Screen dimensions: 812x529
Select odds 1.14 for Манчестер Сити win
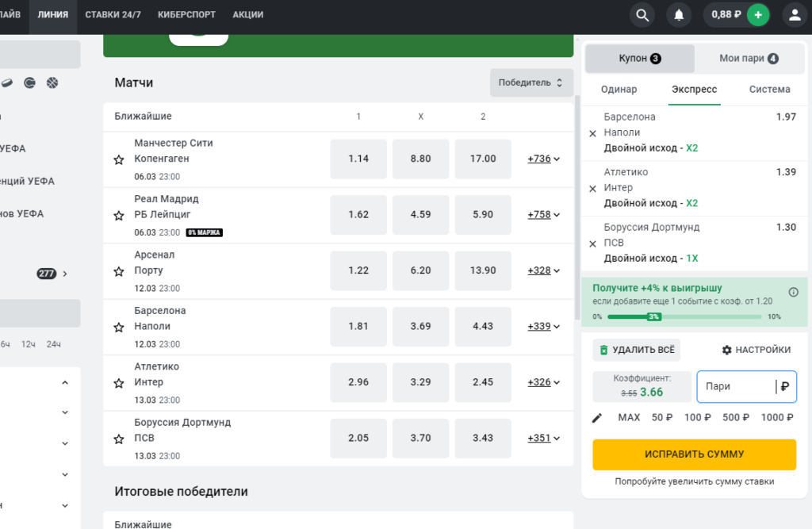[358, 159]
